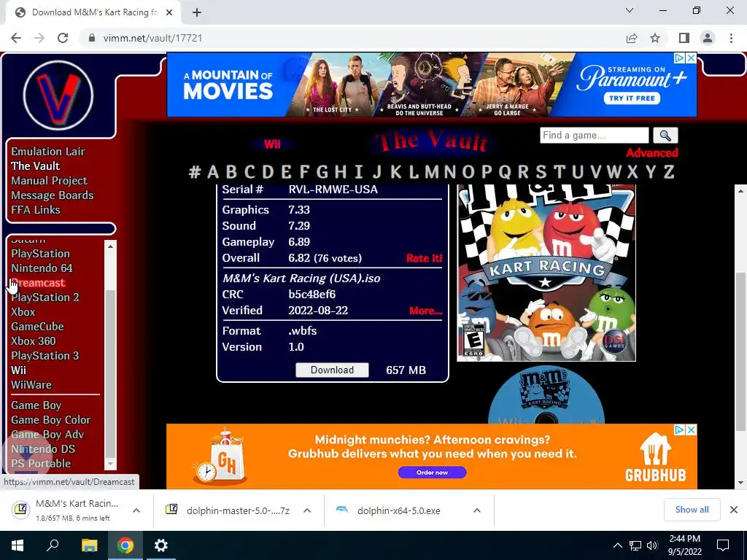Open taskbar search

pyautogui.click(x=53, y=545)
